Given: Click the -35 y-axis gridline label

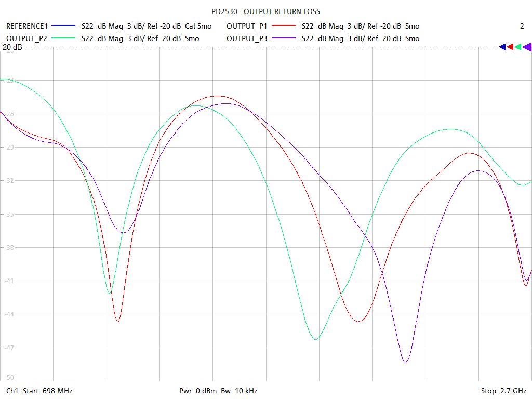Looking at the screenshot, I should tap(9, 214).
